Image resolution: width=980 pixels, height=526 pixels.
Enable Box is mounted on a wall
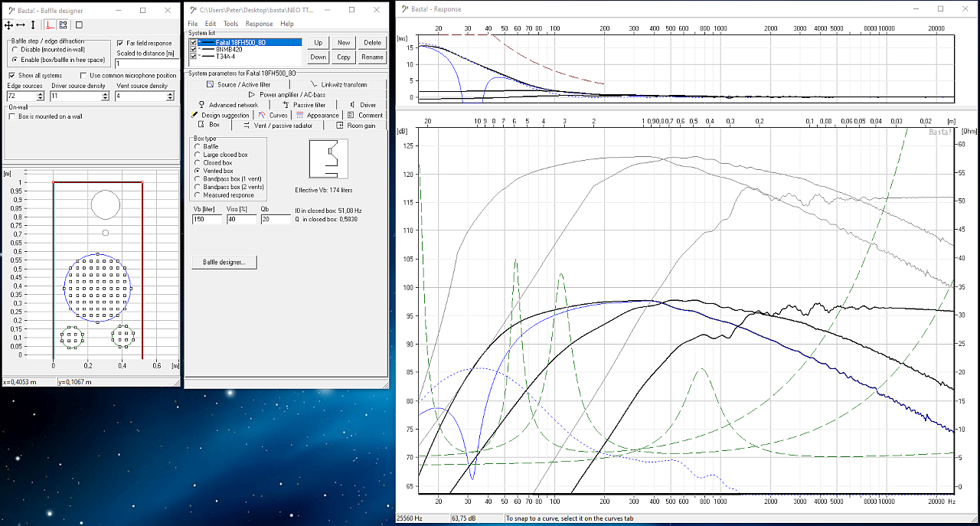[12, 116]
